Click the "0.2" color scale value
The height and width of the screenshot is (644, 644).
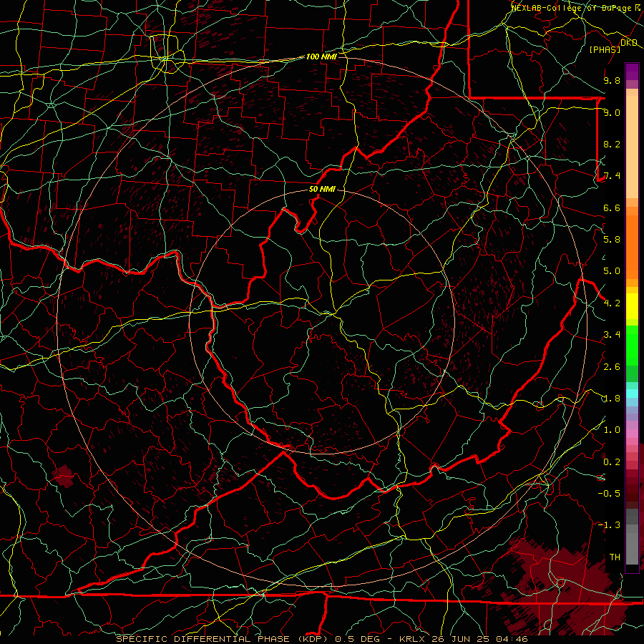click(x=612, y=462)
